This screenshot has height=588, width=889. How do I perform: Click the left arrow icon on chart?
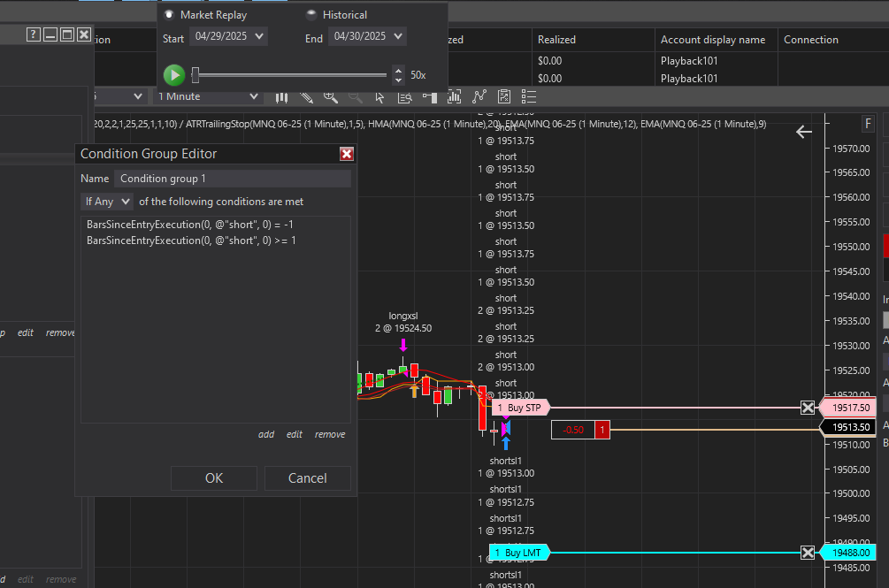click(804, 132)
